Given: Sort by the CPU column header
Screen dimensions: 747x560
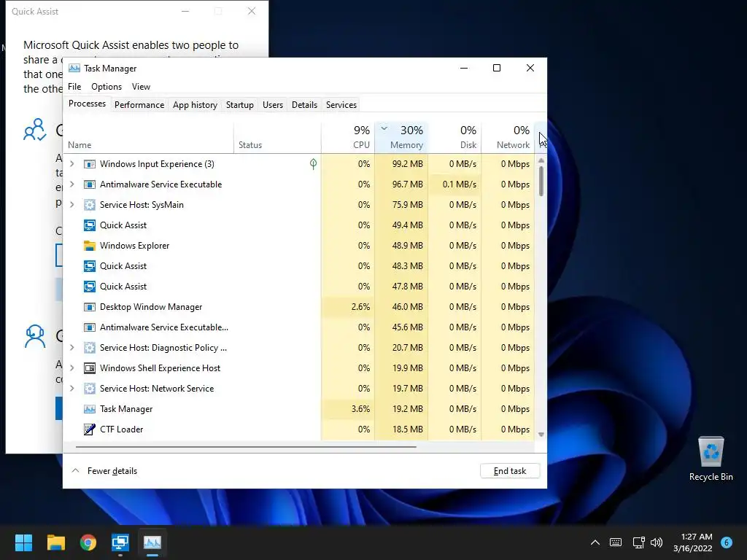Looking at the screenshot, I should click(348, 138).
